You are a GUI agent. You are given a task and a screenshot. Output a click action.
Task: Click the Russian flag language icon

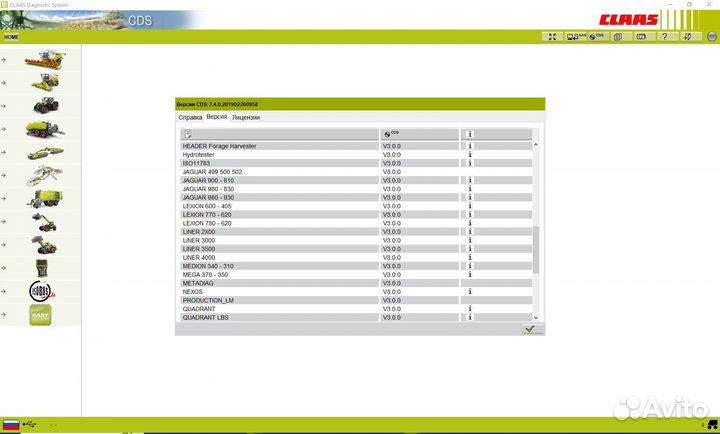11,425
